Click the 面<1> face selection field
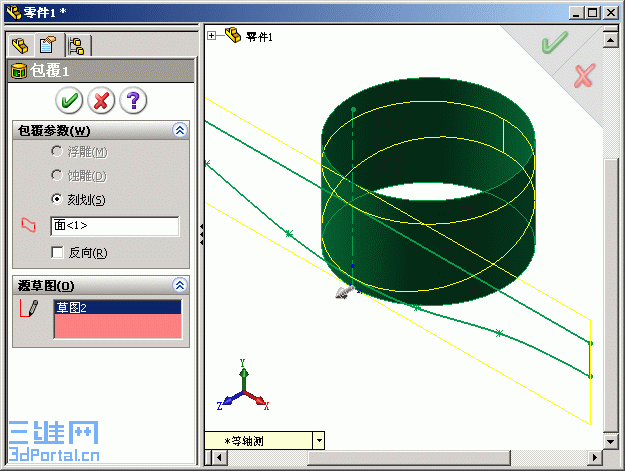Viewport: 625px width, 471px height. click(115, 226)
